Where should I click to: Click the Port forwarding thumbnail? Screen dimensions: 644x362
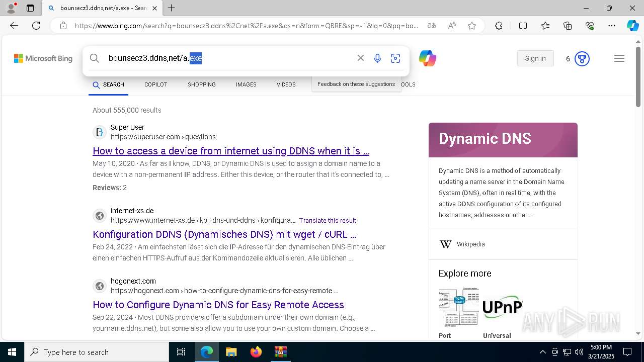(x=459, y=307)
